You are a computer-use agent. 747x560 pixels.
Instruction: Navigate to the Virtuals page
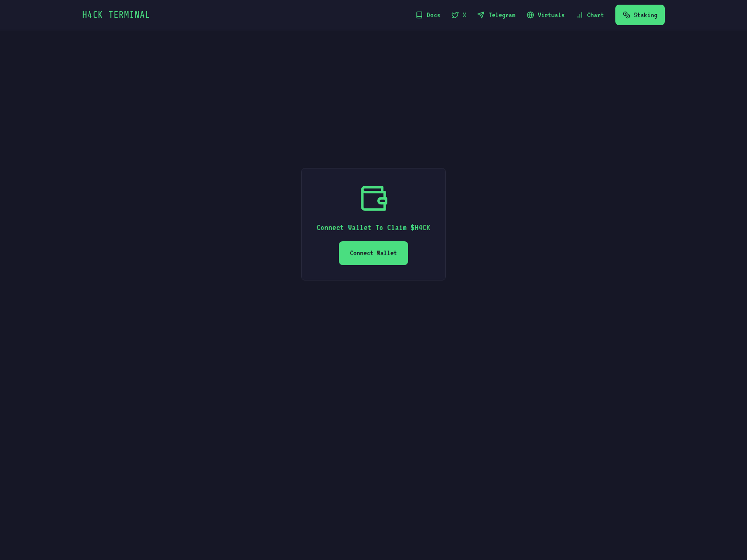click(x=546, y=15)
